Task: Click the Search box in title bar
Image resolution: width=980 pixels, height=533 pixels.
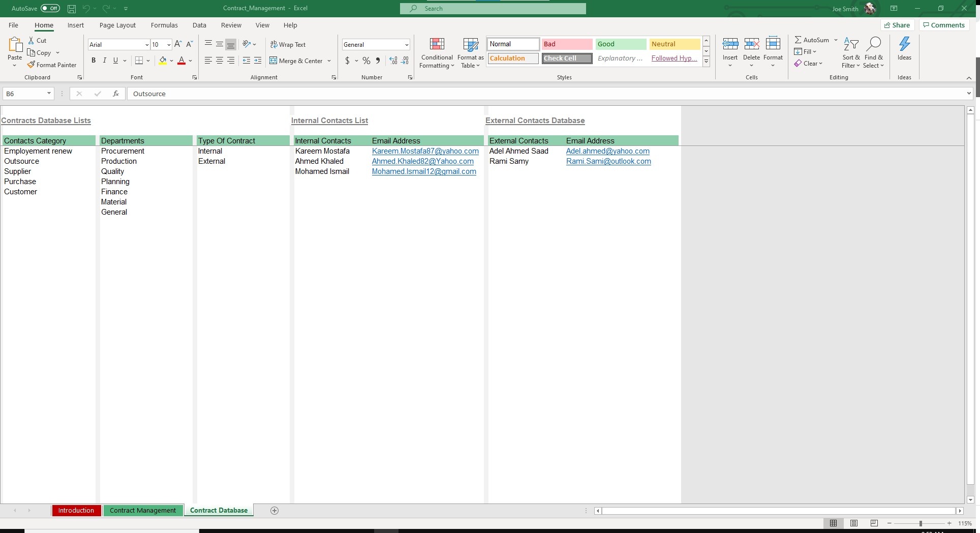Action: point(493,9)
